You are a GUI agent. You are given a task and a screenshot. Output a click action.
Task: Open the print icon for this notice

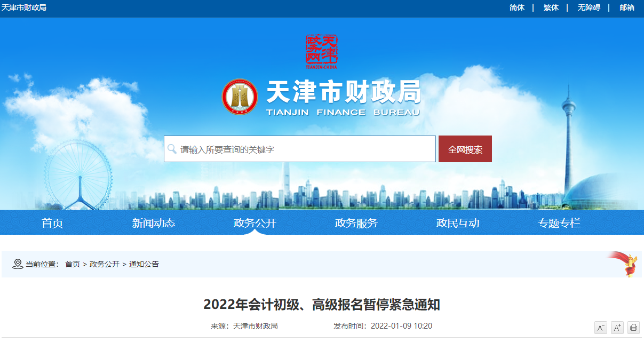(633, 327)
